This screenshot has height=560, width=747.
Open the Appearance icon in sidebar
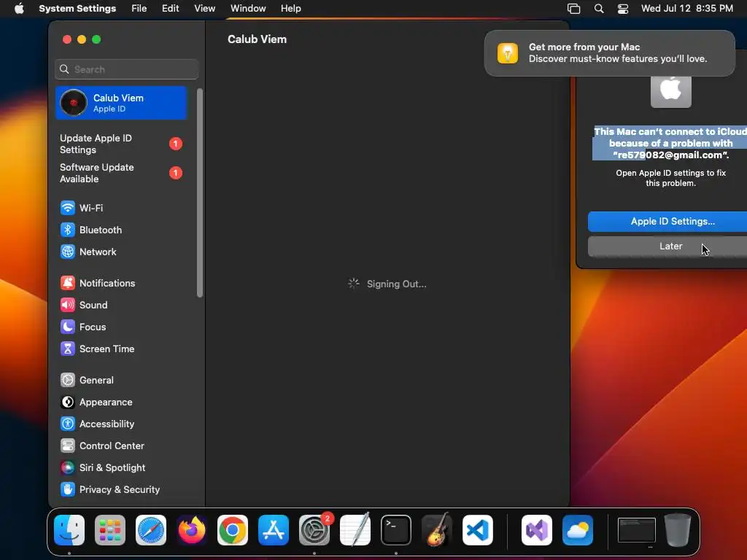(68, 402)
